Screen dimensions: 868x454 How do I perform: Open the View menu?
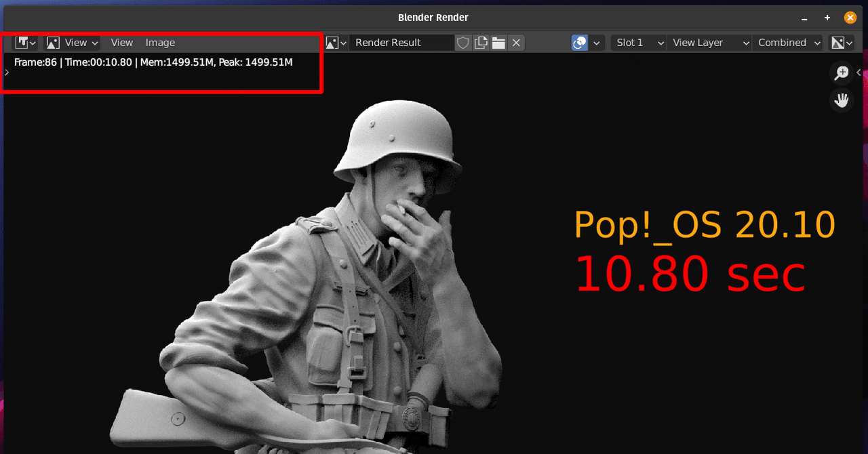pyautogui.click(x=121, y=42)
